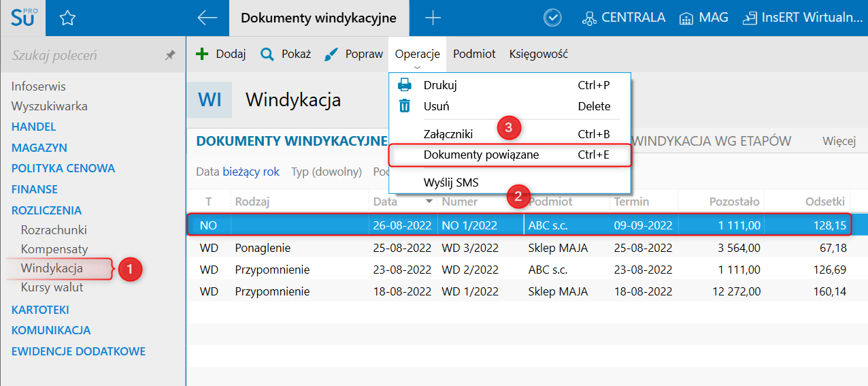Image resolution: width=868 pixels, height=386 pixels.
Task: Open Rozrachunki under ROZLICZENIA
Action: [54, 230]
